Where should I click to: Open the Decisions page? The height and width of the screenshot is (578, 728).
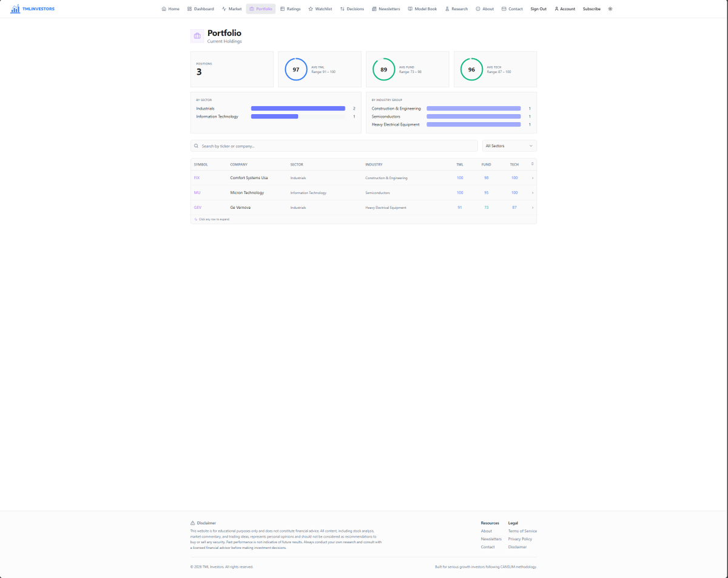pos(352,9)
